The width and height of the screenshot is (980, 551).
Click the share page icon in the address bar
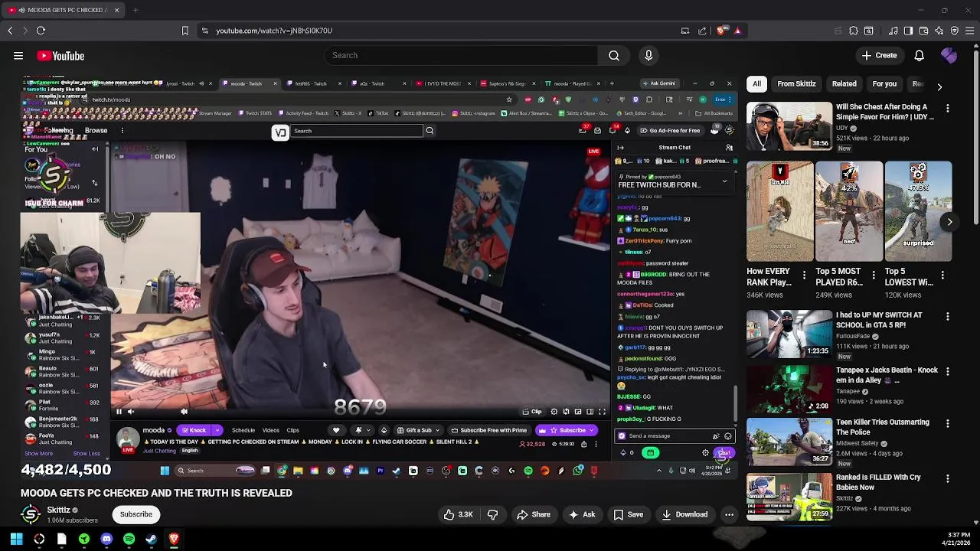point(702,31)
